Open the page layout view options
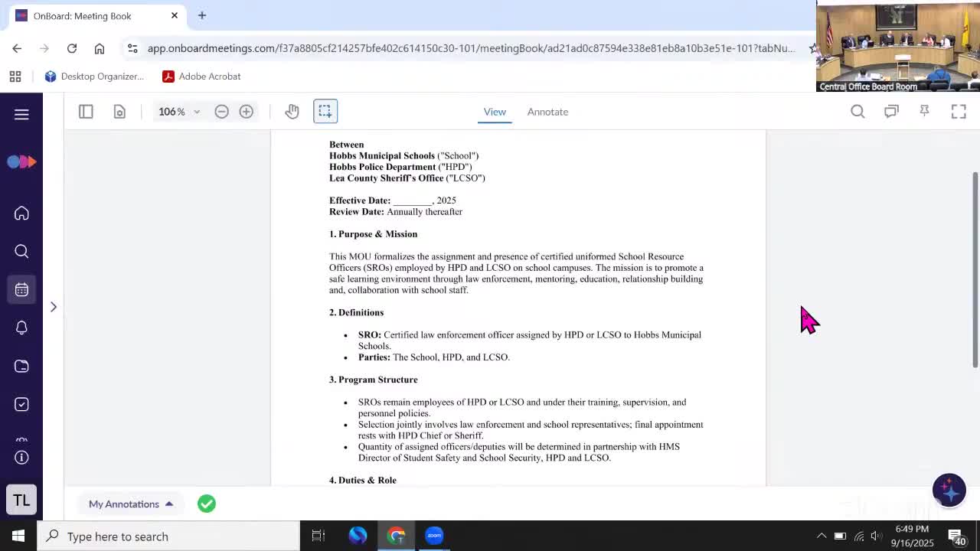This screenshot has width=980, height=551. [119, 112]
